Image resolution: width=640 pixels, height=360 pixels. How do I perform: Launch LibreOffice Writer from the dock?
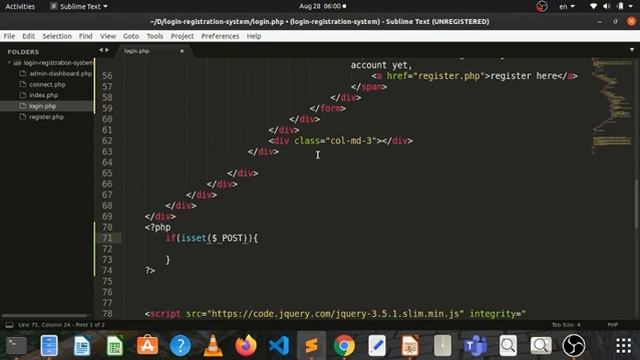(x=82, y=345)
